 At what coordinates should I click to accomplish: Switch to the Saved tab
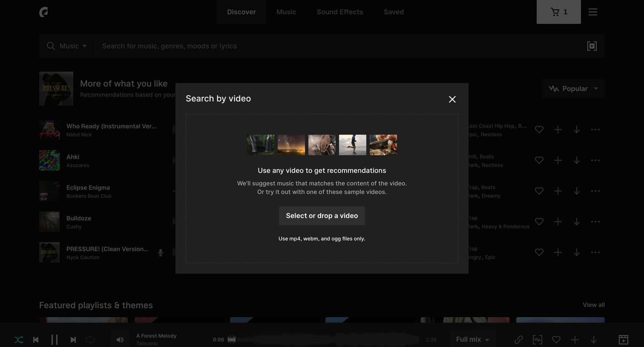click(x=394, y=12)
